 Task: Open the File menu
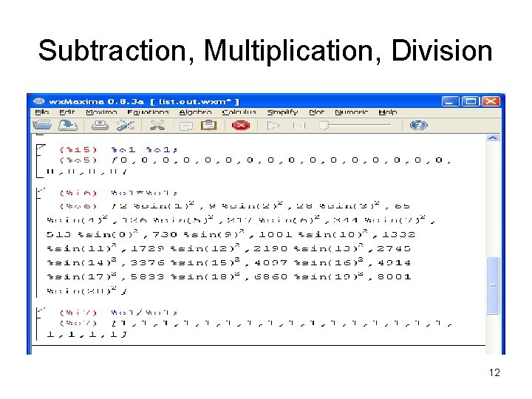41,112
